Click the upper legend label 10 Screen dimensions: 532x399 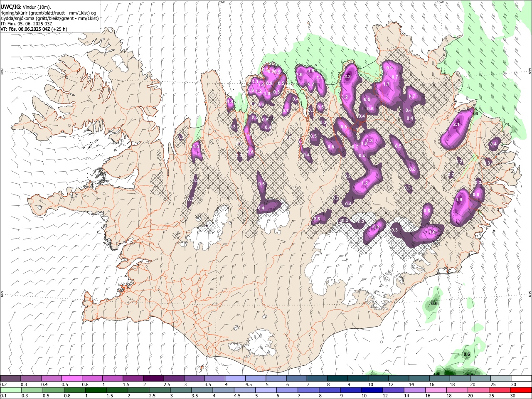[370, 384]
